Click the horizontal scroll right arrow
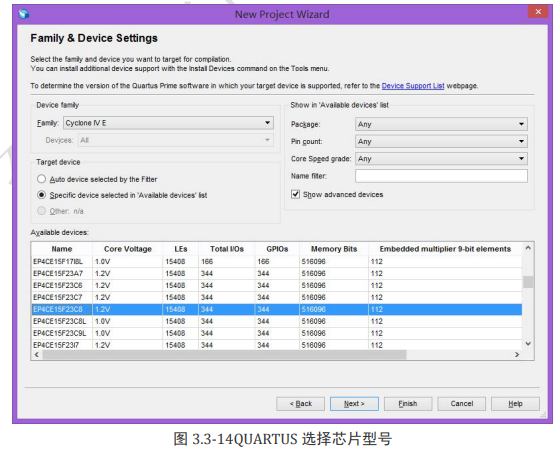This screenshot has height=457, width=560. pos(517,355)
